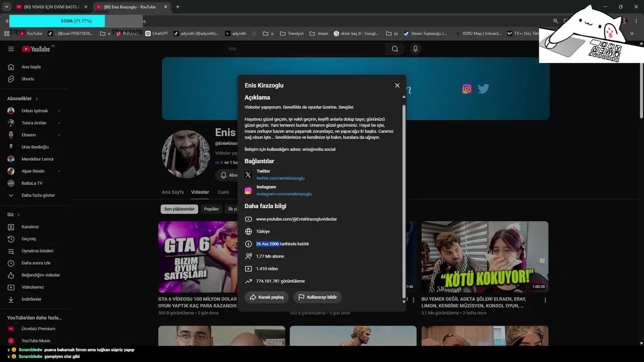Viewport: 644px width, 362px height.
Task: Open options menu for BU YEMEK DEĞİL video
Action: [x=545, y=300]
